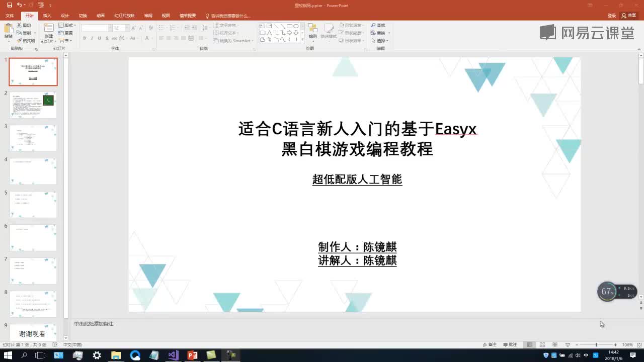This screenshot has width=644, height=362.
Task: Switch to slide sorter view in status bar
Action: click(x=542, y=345)
